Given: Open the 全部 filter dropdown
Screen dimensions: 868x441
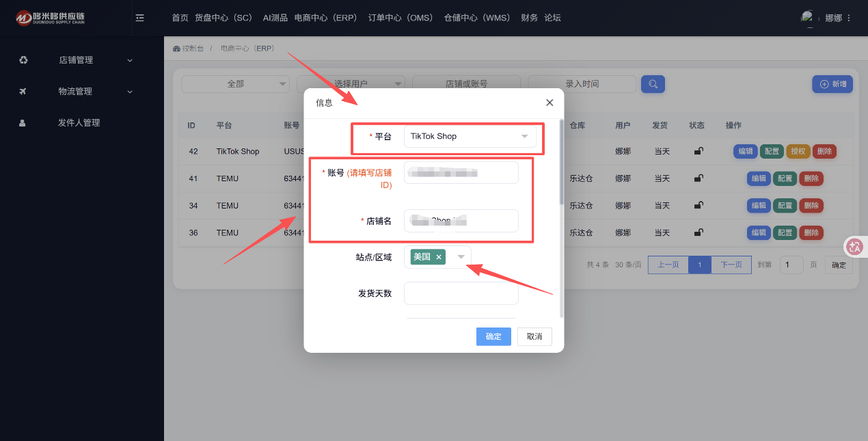Looking at the screenshot, I should coord(235,83).
